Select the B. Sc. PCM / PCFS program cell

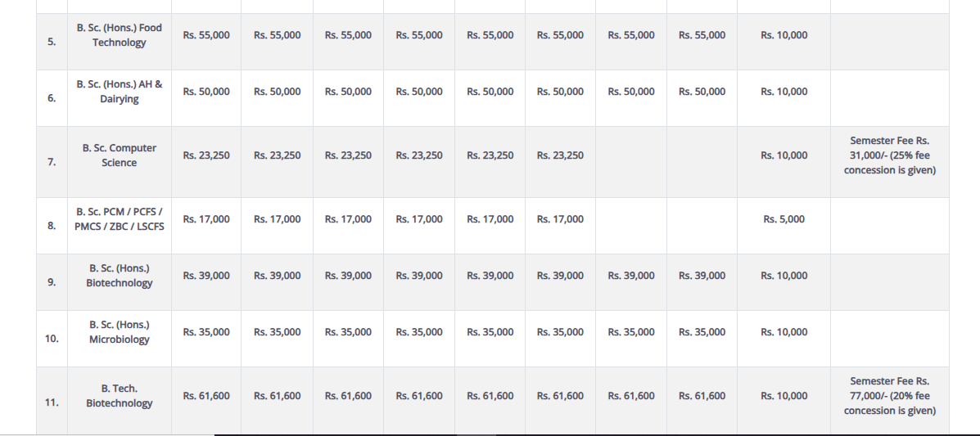coord(120,218)
